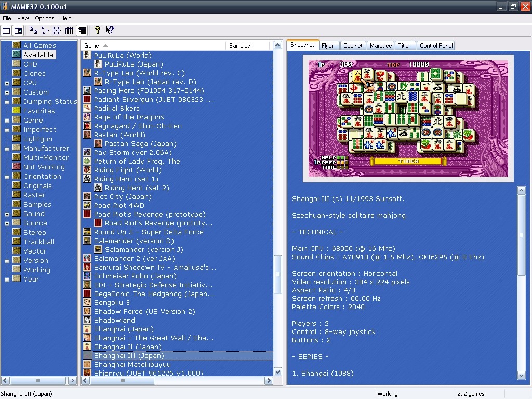Screen dimensions: 532x399
Task: Expand the Sound folder
Action: coord(7,214)
